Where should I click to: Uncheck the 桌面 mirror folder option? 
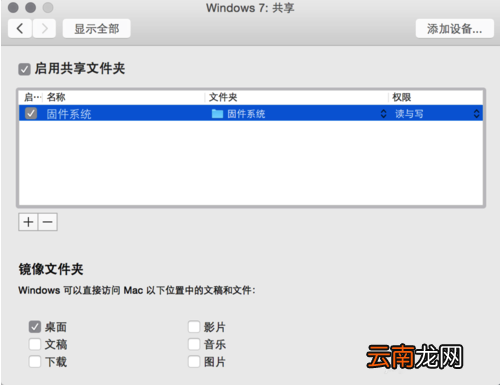(x=35, y=327)
